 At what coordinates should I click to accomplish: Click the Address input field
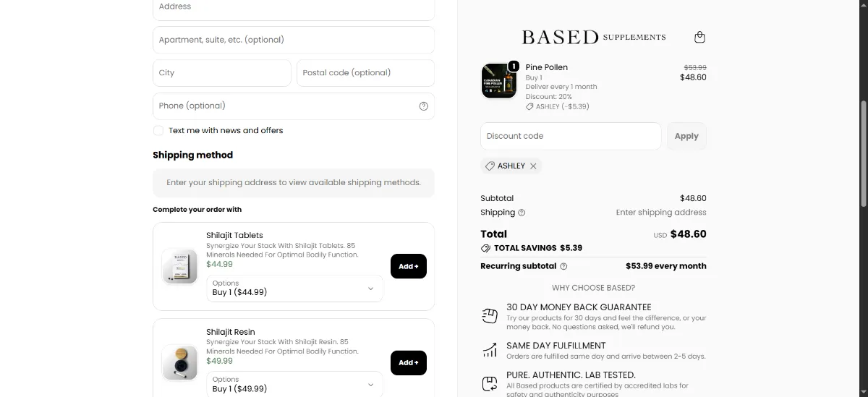[x=294, y=9]
